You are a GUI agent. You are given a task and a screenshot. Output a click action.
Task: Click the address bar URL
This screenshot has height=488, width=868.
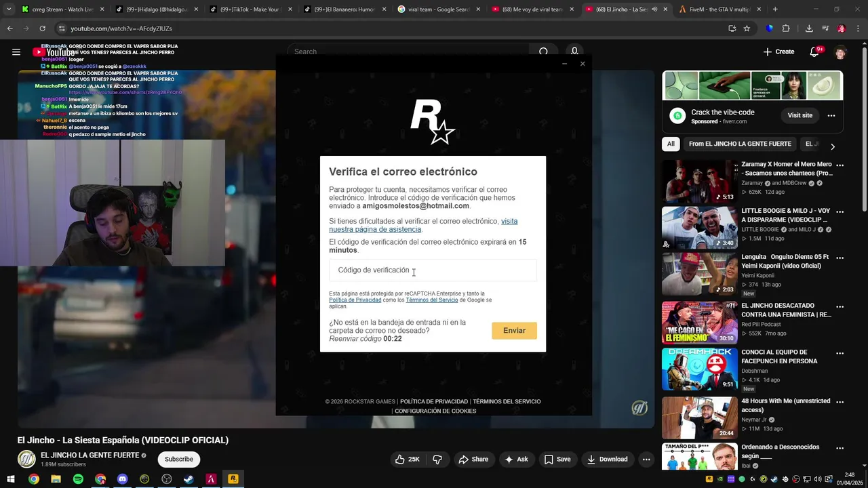point(121,28)
